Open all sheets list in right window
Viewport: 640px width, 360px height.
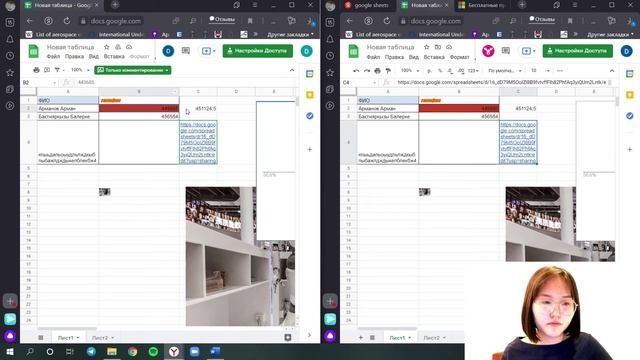(x=372, y=338)
